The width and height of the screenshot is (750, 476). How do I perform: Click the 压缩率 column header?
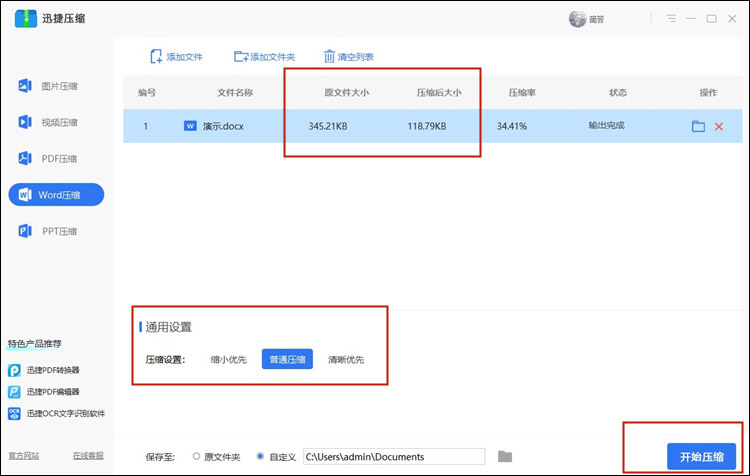(x=522, y=92)
